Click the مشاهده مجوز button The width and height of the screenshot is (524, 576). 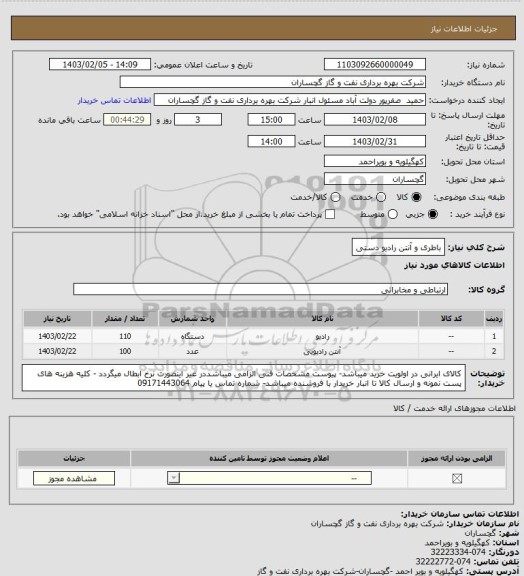tap(74, 478)
